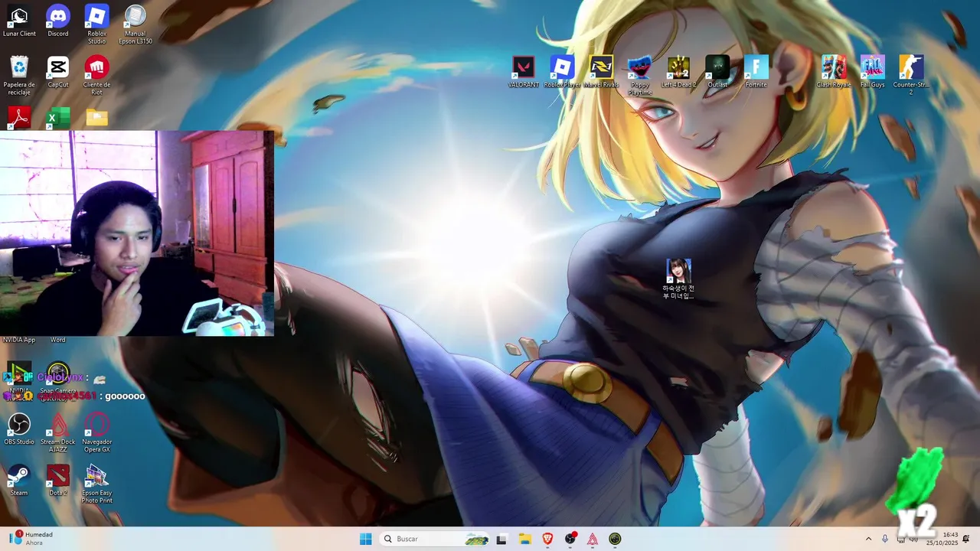Open the NVIDIA desktop shortcut beside Snap Camera
The height and width of the screenshot is (551, 980).
(19, 377)
